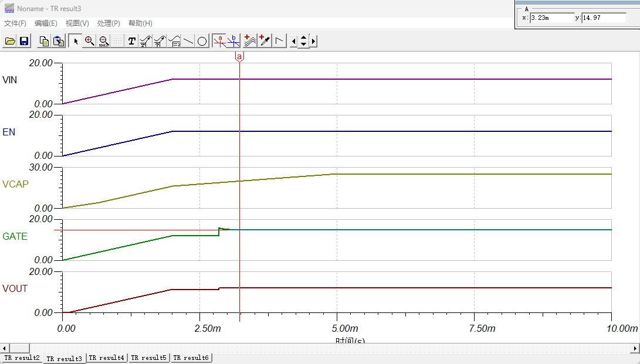This screenshot has width=640, height=364.
Task: Click the add more curves icon
Action: pyautogui.click(x=250, y=41)
